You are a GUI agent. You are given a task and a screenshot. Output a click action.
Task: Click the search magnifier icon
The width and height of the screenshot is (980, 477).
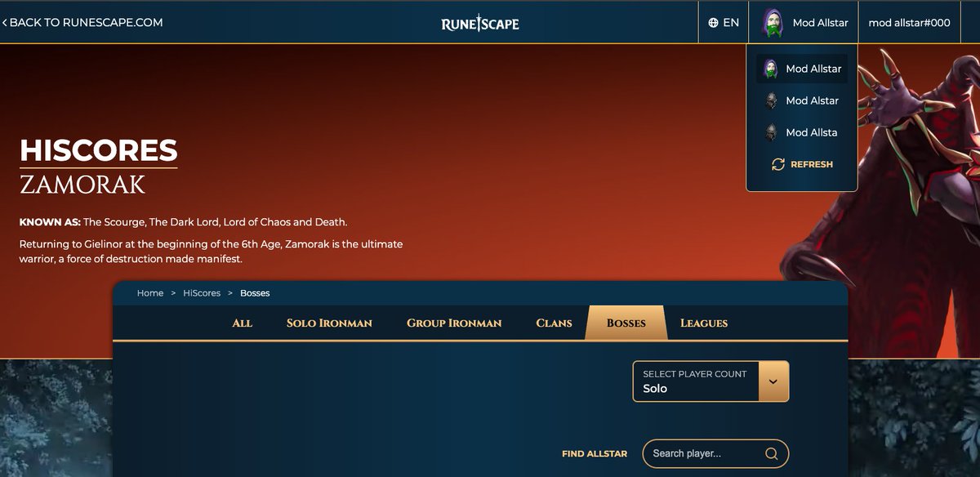pos(771,453)
